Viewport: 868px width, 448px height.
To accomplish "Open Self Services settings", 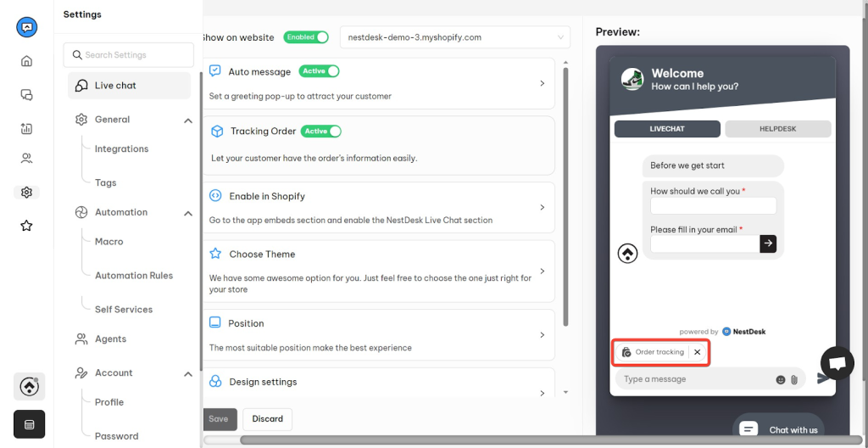I will coord(124,309).
